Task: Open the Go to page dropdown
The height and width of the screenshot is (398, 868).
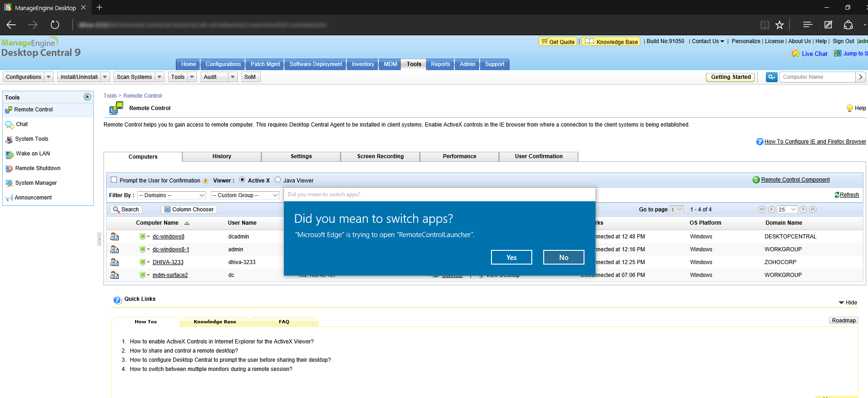Action: tap(677, 210)
